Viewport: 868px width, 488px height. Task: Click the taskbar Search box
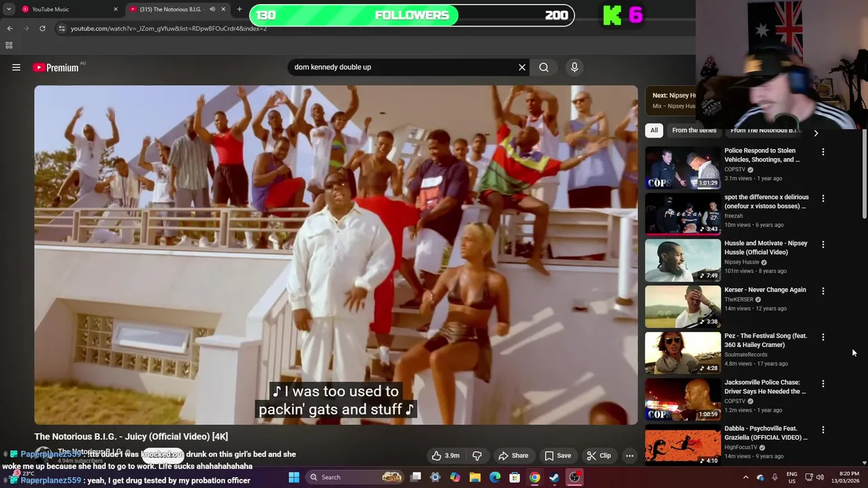(x=355, y=477)
